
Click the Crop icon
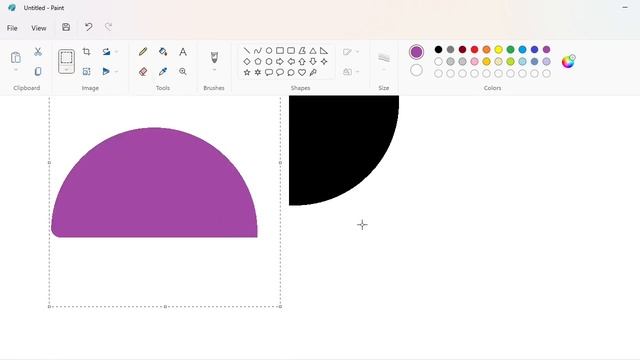87,52
